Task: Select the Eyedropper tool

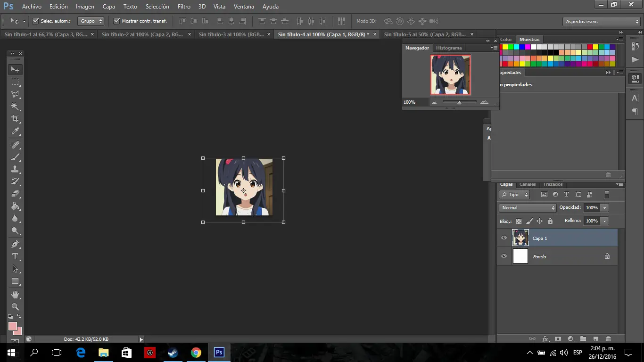Action: tap(15, 132)
